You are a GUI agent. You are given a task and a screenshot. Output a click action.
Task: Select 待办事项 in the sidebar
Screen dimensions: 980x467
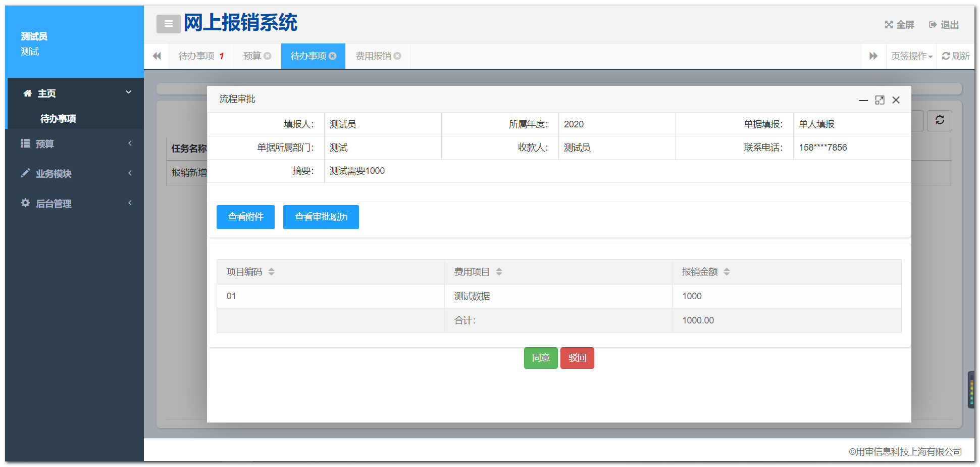point(58,119)
